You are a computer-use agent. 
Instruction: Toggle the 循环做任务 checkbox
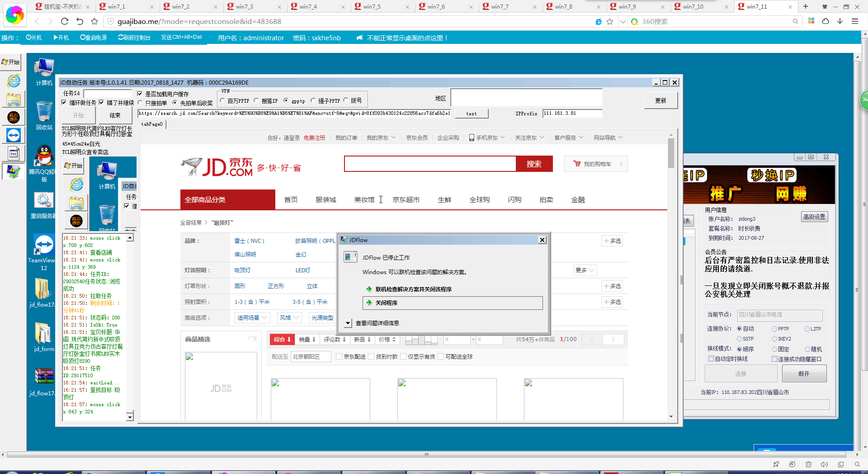point(64,103)
